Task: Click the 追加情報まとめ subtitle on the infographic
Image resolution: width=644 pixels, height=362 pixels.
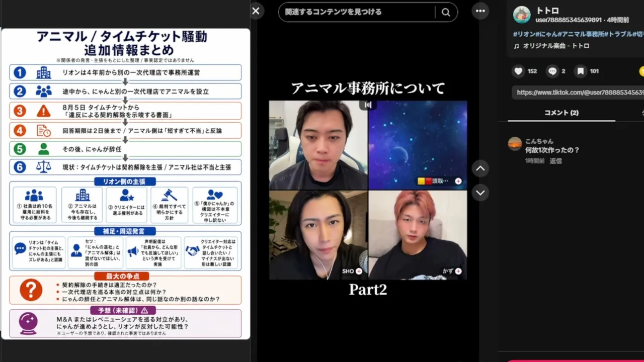Action: click(x=129, y=50)
